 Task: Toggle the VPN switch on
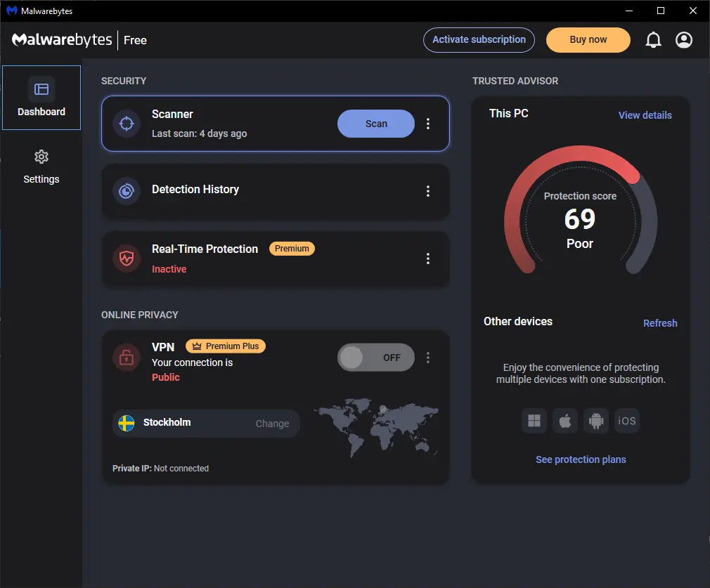click(376, 358)
